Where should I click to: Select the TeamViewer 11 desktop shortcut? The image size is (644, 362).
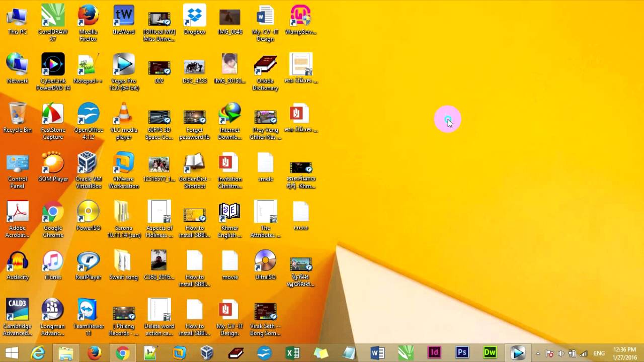tap(88, 318)
